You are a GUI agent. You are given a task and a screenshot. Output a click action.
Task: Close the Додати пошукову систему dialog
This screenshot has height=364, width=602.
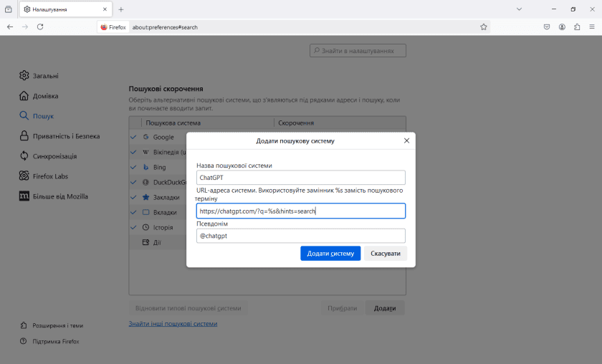pyautogui.click(x=406, y=141)
